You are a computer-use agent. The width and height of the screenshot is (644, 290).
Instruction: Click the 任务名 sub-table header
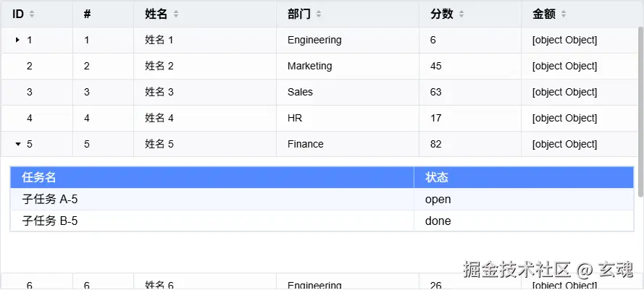tap(39, 177)
